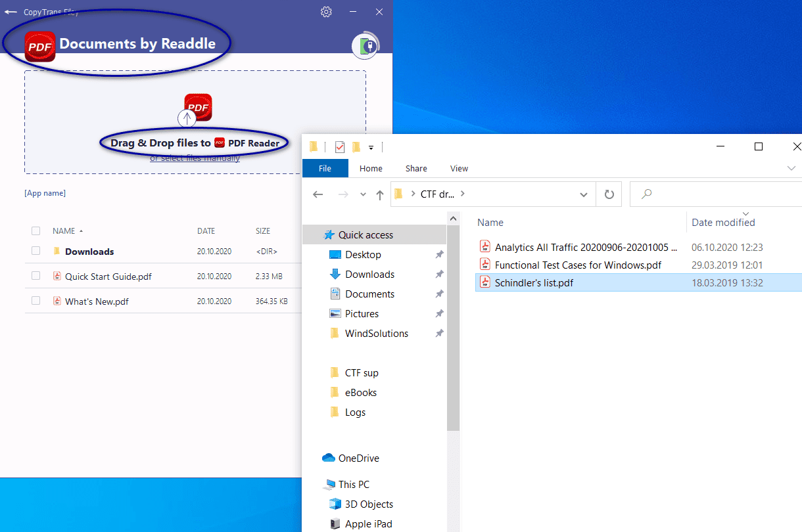Click Explorer Properties quick access icon

click(x=340, y=146)
